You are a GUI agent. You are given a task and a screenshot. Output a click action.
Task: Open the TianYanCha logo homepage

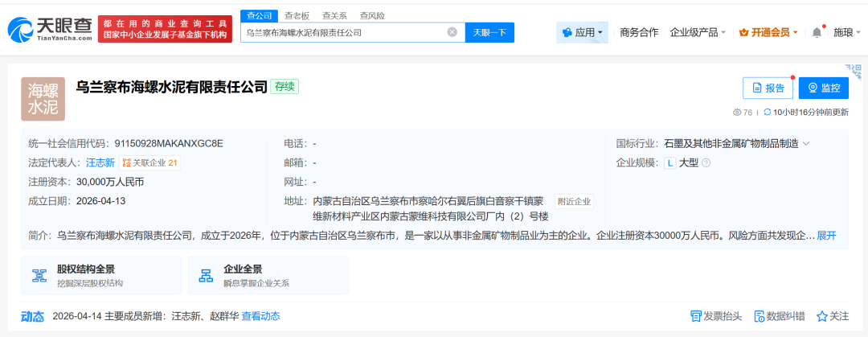tap(50, 29)
